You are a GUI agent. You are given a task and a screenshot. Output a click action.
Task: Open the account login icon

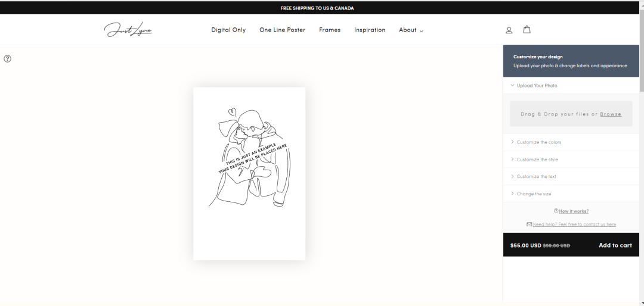tap(509, 30)
